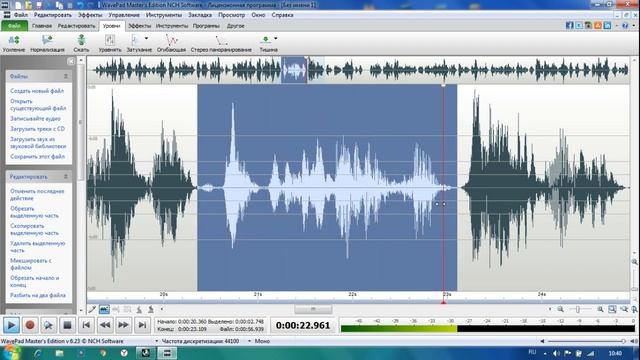Click the New file icon in title bar
Screen dimensions: 640x360
(19, 5)
